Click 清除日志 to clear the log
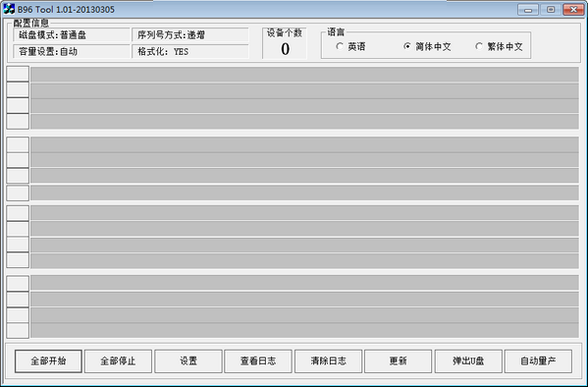 click(328, 361)
